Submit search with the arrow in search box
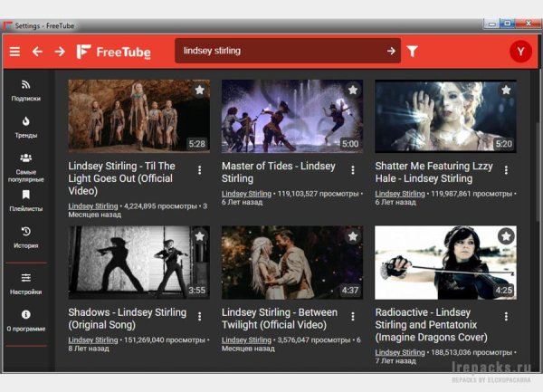The height and width of the screenshot is (392, 543). click(x=391, y=51)
